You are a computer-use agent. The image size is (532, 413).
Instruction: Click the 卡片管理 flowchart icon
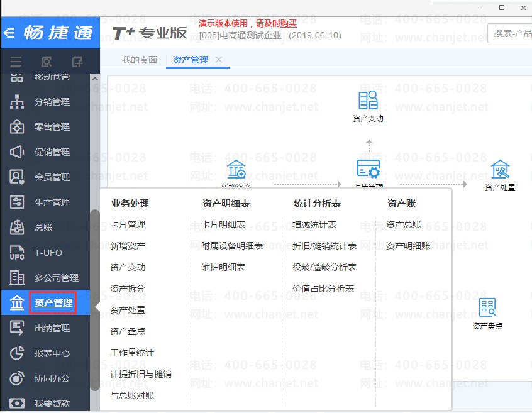click(369, 169)
